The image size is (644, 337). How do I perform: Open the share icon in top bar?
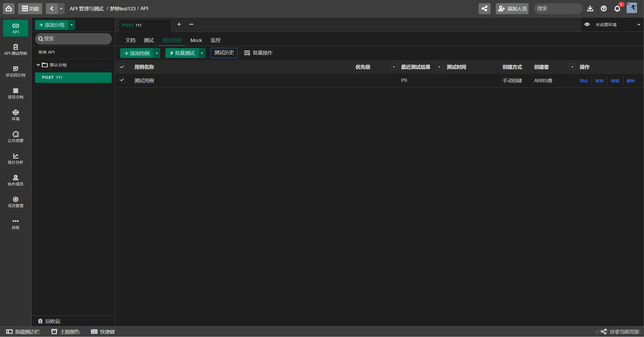pos(484,8)
